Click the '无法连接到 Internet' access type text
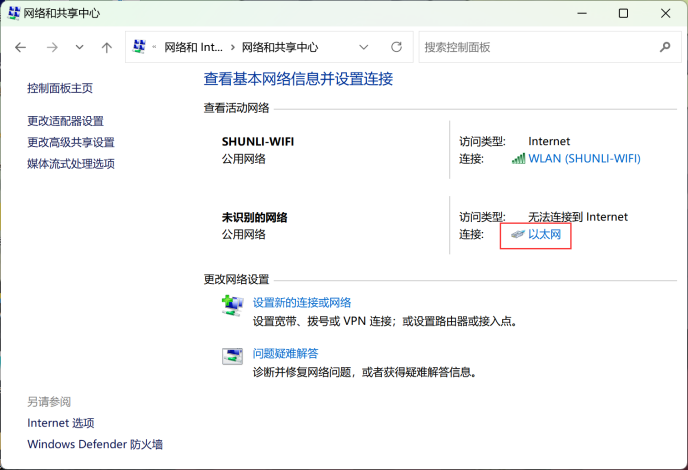Viewport: 688px width, 470px height. point(578,217)
